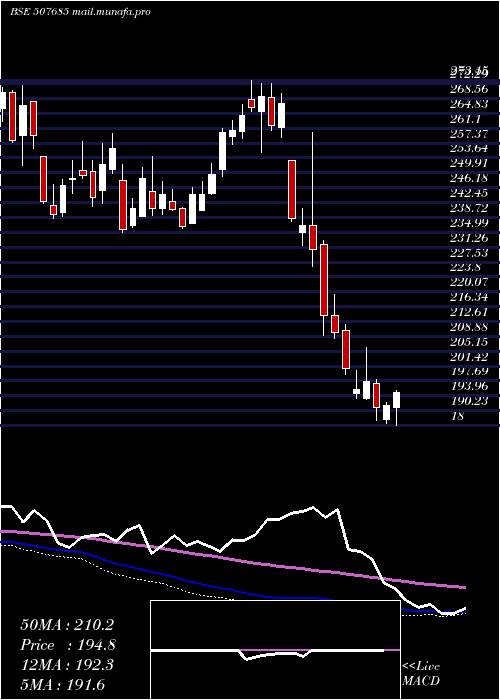Click the 216.34 price level

(x=468, y=297)
